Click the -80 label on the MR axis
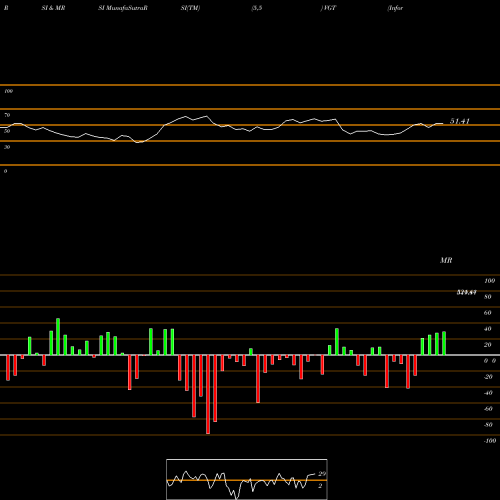The image size is (500, 500). click(x=488, y=425)
